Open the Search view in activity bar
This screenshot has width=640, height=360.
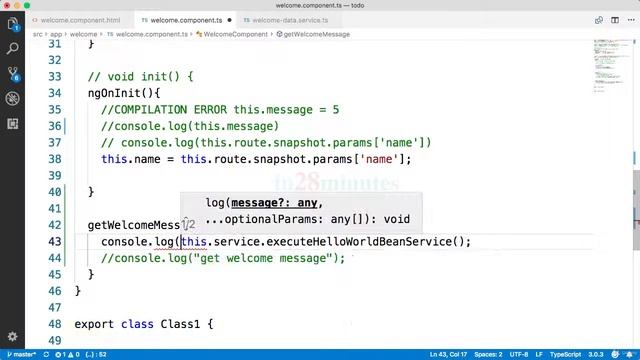pos(12,49)
